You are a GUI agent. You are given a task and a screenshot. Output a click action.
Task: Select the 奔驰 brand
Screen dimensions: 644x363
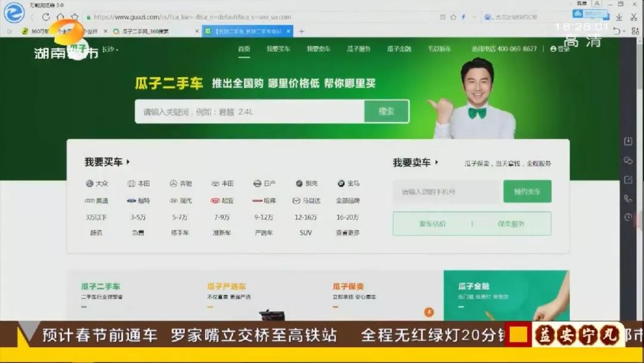(181, 183)
